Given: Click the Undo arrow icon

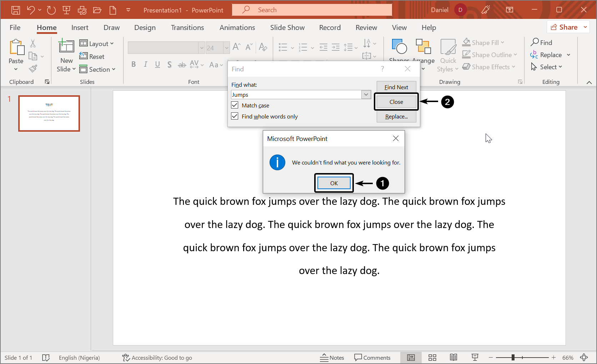Looking at the screenshot, I should [31, 10].
